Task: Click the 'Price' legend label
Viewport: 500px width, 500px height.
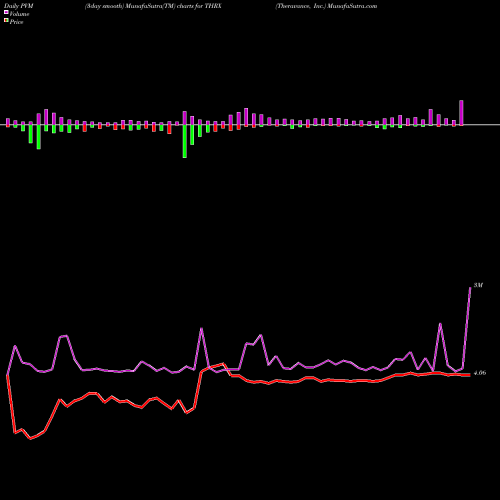Action: click(x=16, y=22)
